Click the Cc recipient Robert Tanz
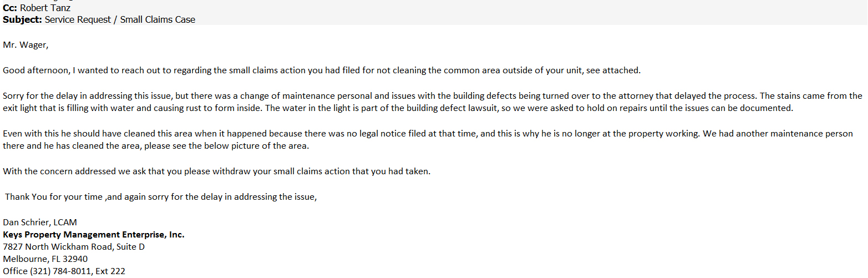The image size is (868, 278). (45, 8)
